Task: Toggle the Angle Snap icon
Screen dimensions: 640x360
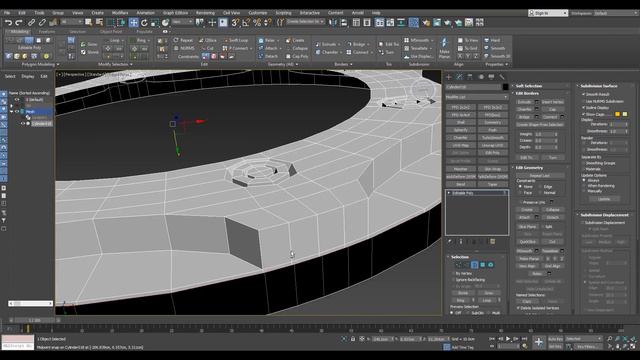Action: pos(246,23)
